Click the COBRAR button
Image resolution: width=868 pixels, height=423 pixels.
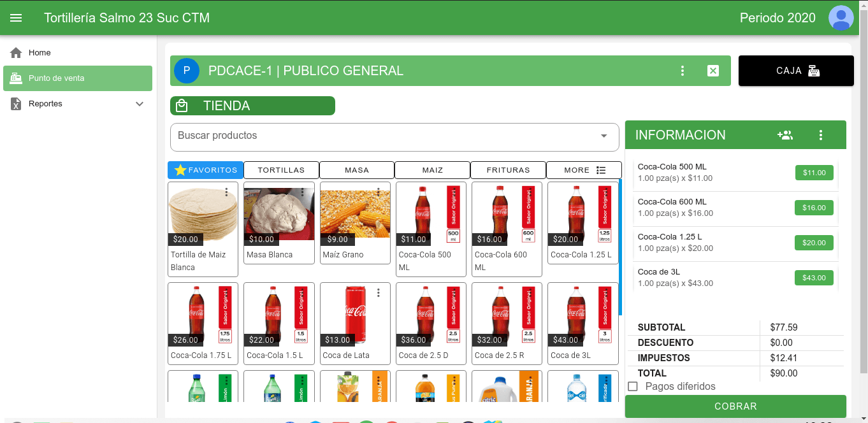tap(735, 406)
